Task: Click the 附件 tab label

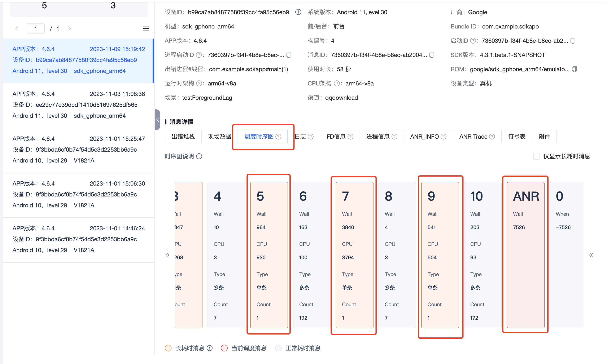Action: (x=544, y=136)
